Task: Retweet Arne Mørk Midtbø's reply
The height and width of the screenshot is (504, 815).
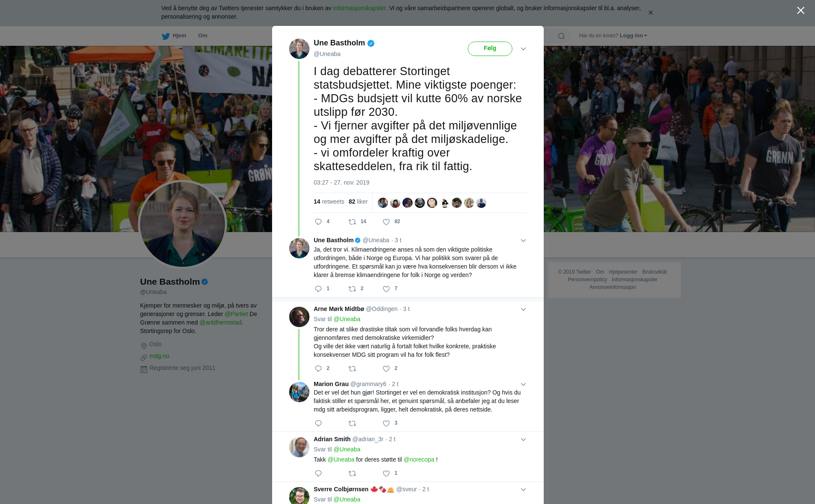Action: click(352, 369)
